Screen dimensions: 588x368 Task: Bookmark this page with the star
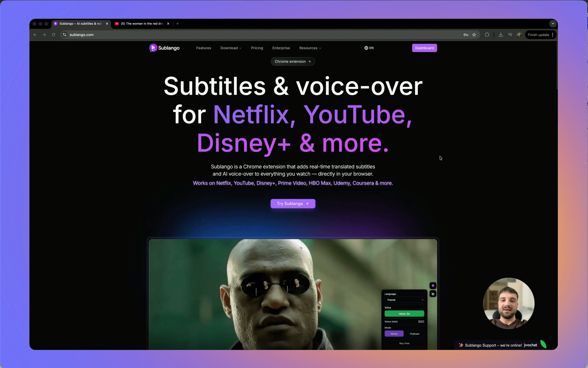click(474, 35)
